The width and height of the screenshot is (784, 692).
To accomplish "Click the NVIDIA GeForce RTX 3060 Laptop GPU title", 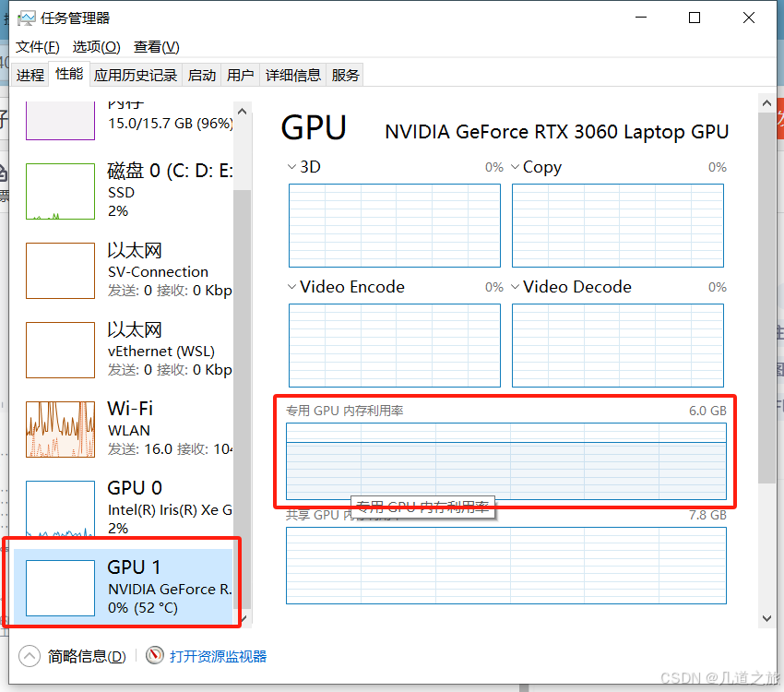I will coord(556,132).
